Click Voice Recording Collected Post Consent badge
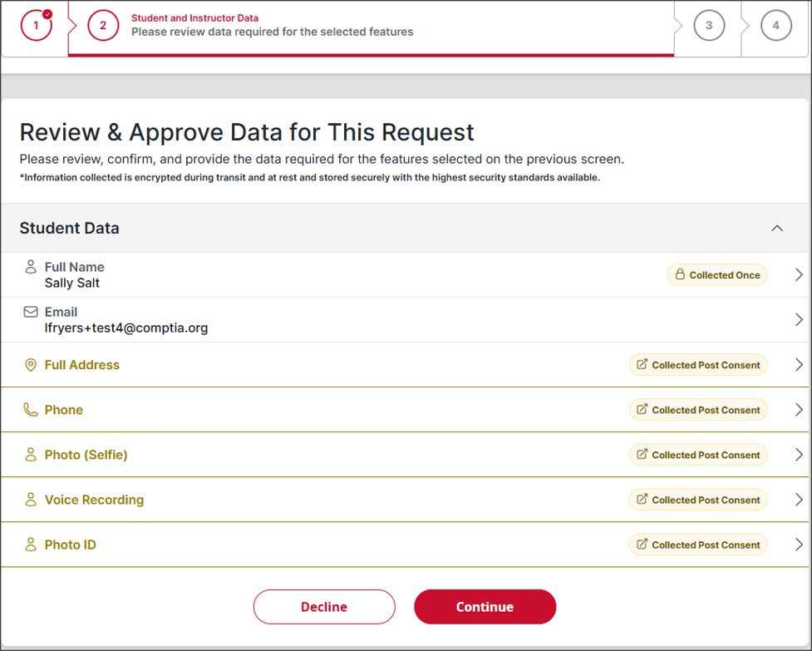Viewport: 812px width, 651px height. (698, 500)
